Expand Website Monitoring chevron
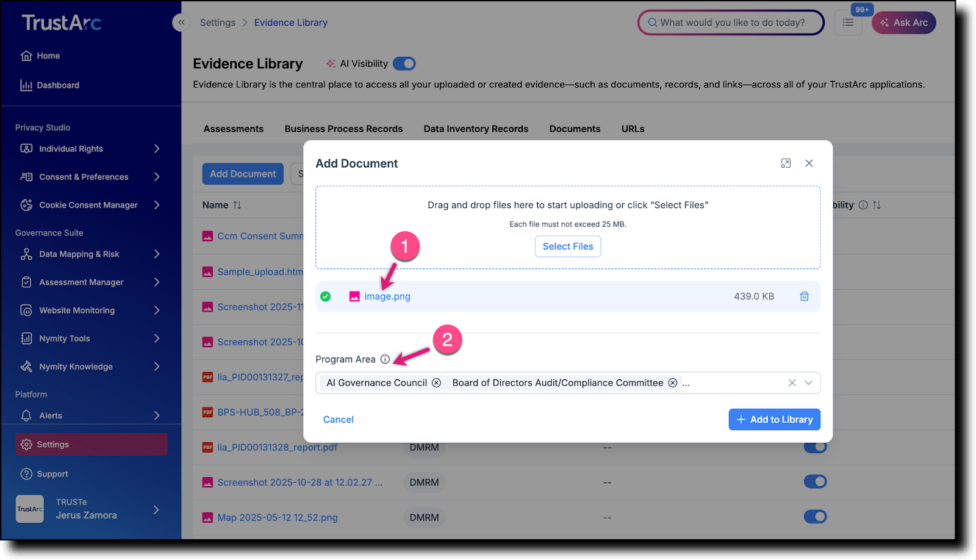The width and height of the screenshot is (976, 560). (157, 311)
